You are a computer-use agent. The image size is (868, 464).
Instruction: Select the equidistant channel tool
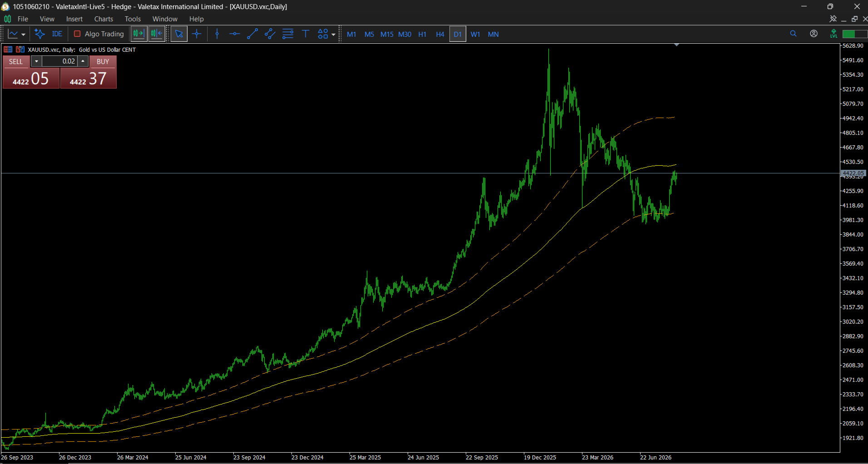click(x=270, y=34)
